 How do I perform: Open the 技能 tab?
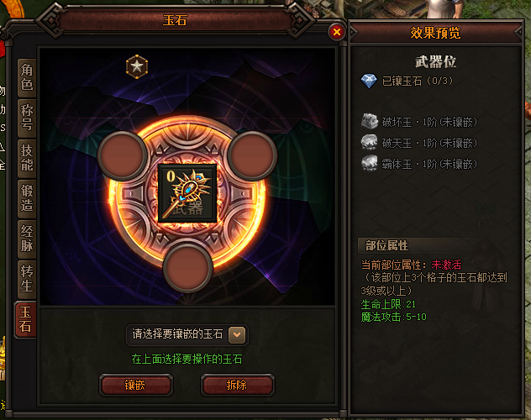[x=27, y=158]
